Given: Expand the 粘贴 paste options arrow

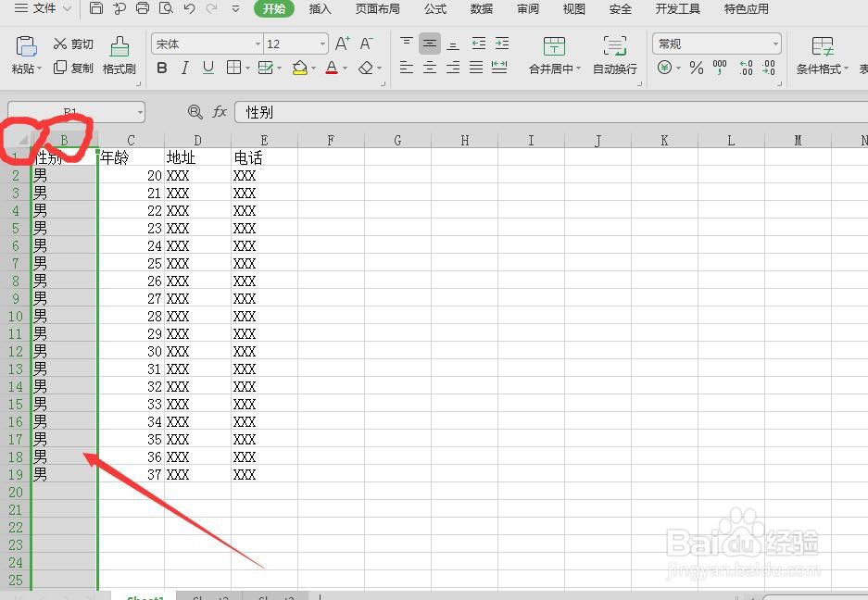Looking at the screenshot, I should coord(39,69).
